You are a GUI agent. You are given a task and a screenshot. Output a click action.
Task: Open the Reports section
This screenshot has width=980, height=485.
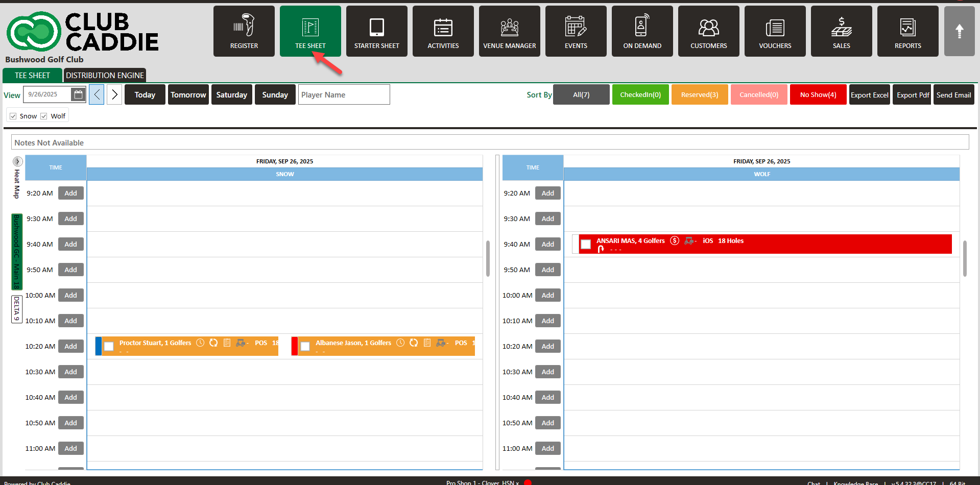click(907, 31)
